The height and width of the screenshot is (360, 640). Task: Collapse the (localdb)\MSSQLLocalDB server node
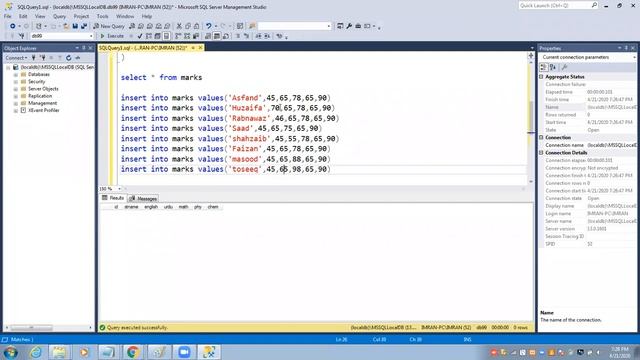pos(8,67)
